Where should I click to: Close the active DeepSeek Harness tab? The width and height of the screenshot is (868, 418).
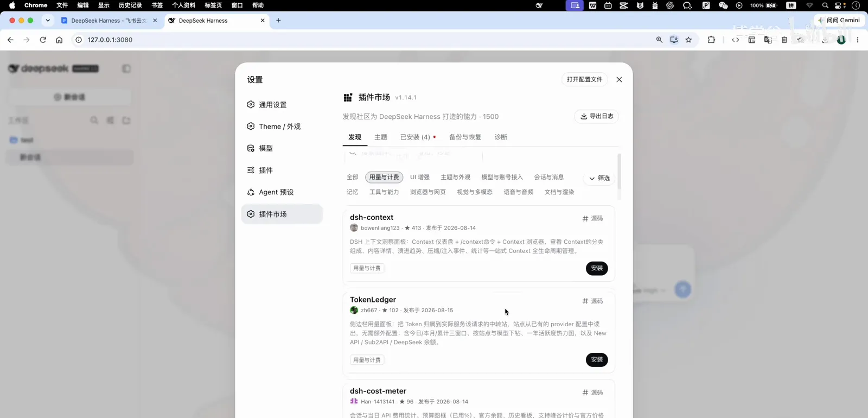(x=263, y=21)
